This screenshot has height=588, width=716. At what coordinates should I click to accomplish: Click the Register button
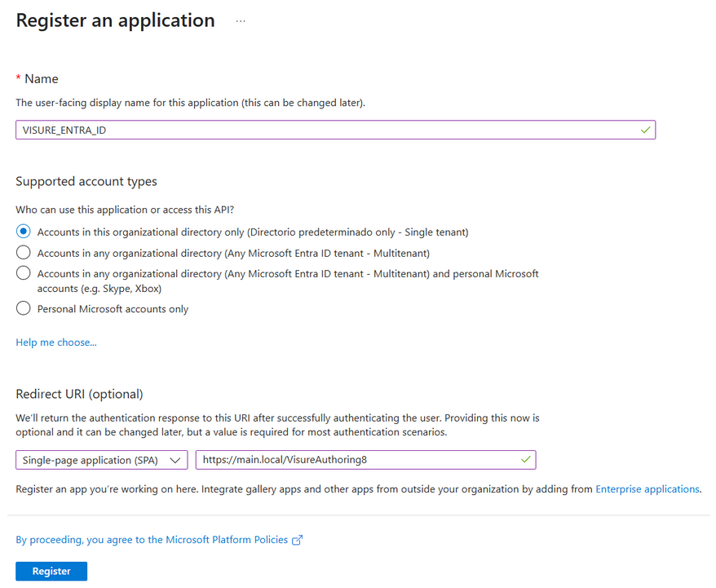point(51,571)
